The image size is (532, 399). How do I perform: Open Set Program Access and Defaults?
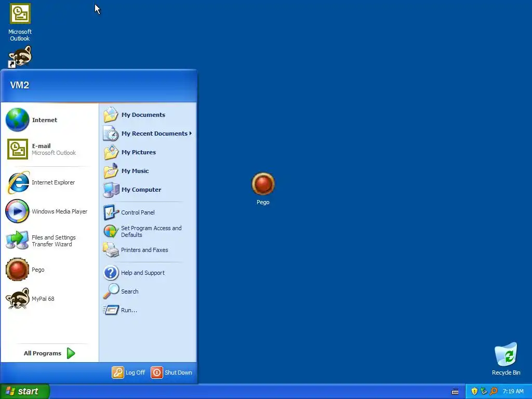point(148,231)
